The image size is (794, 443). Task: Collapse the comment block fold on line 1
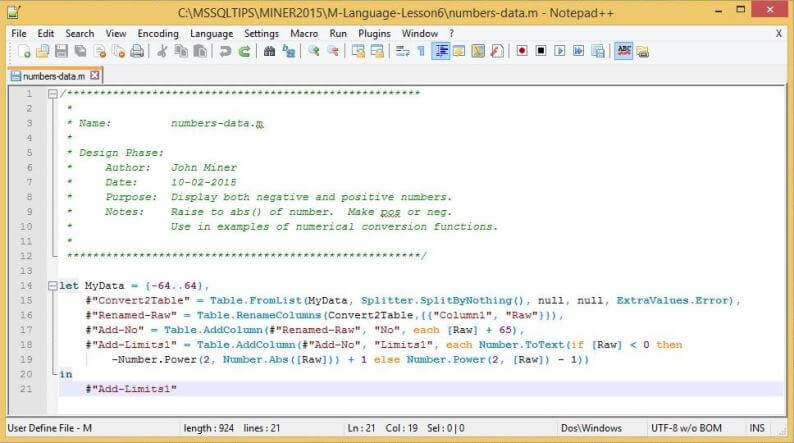[53, 94]
